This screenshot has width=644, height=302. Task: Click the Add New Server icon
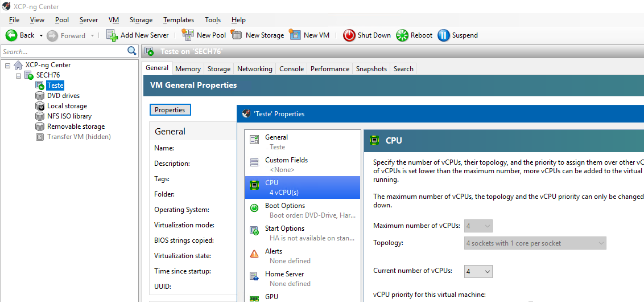[112, 35]
